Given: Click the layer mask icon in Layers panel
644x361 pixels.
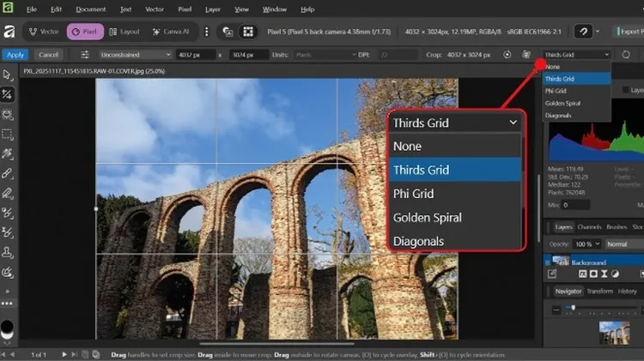Looking at the screenshot, I should [592, 273].
